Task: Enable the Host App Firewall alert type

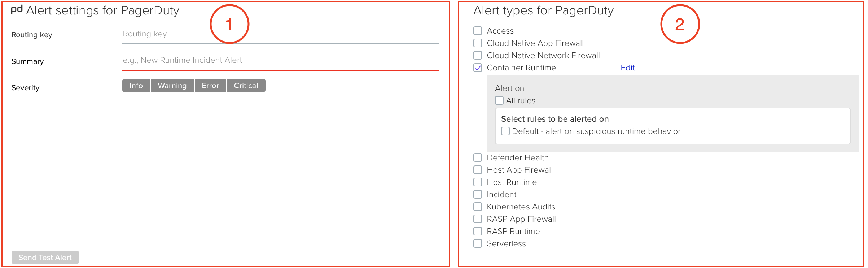Action: coord(478,170)
